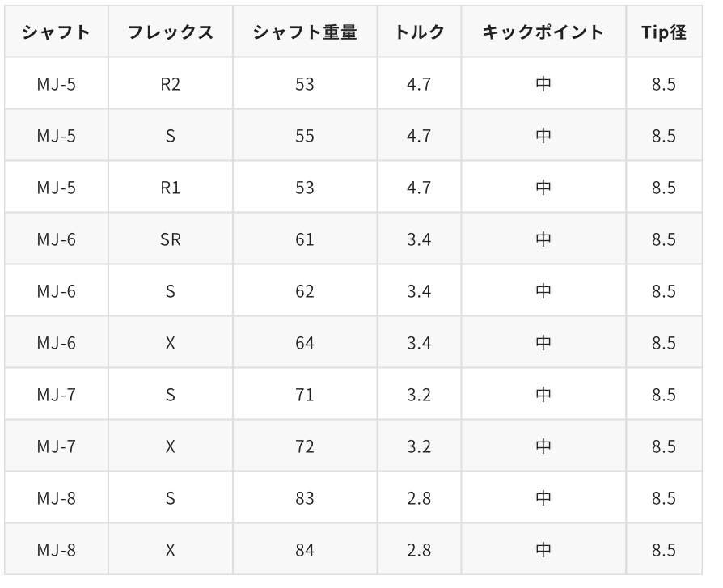The height and width of the screenshot is (588, 723).
Task: Click the シャフト重量 column header
Action: click(305, 32)
